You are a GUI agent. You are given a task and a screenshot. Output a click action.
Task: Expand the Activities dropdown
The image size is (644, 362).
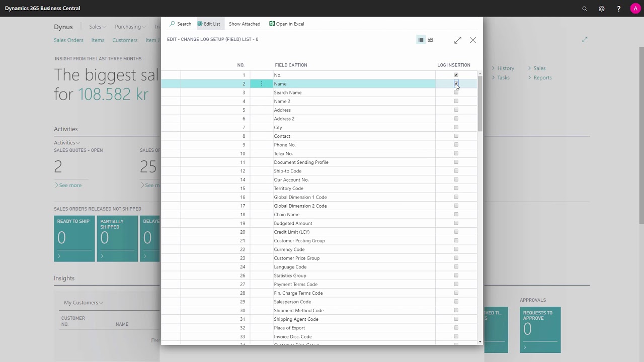coord(67,143)
